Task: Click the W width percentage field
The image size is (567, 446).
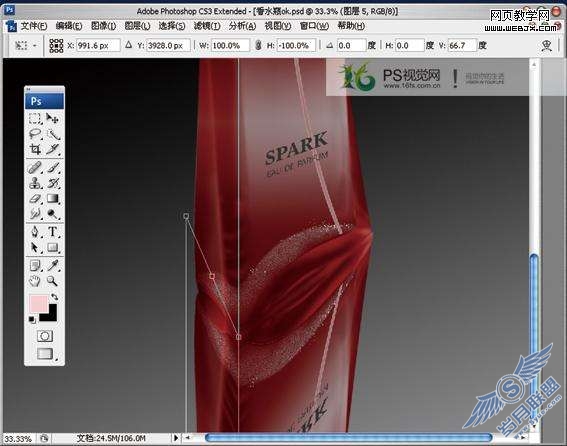Action: 230,46
